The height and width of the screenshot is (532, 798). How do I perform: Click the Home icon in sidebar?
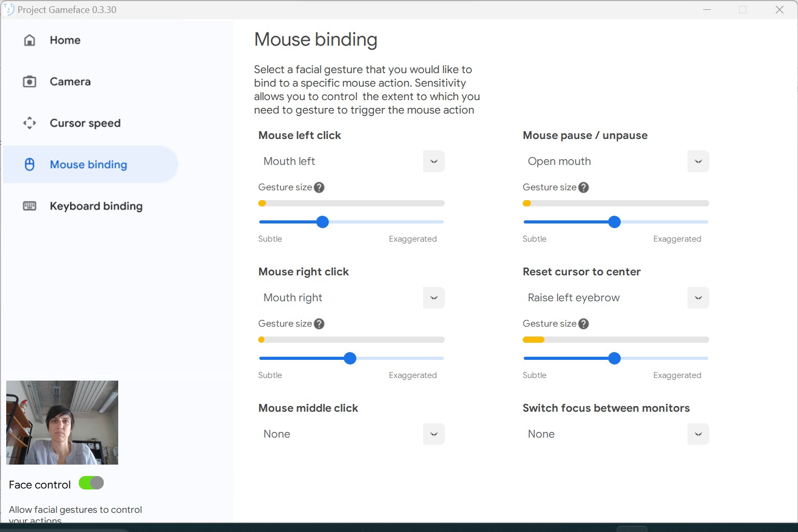coord(30,40)
